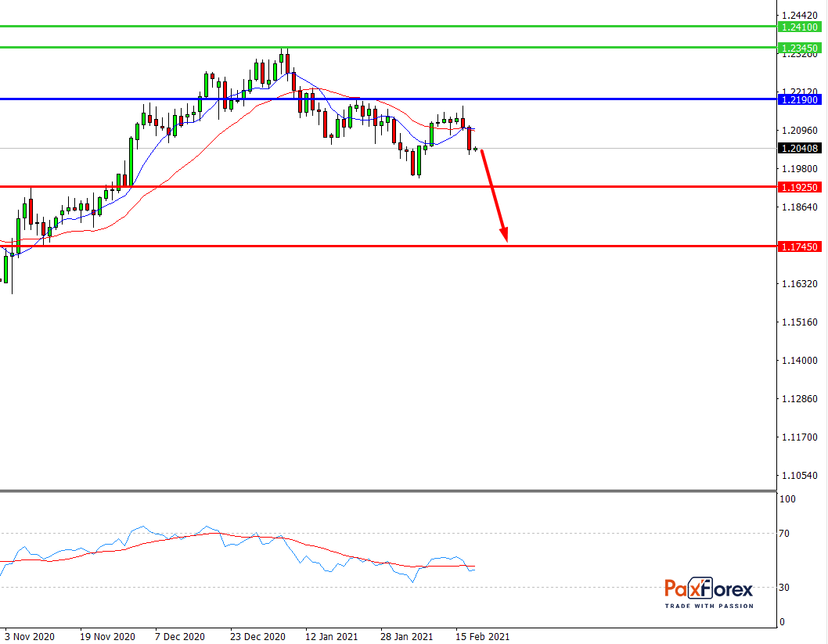828x644 pixels.
Task: Click the 1.18640 price axis value
Action: tap(800, 207)
